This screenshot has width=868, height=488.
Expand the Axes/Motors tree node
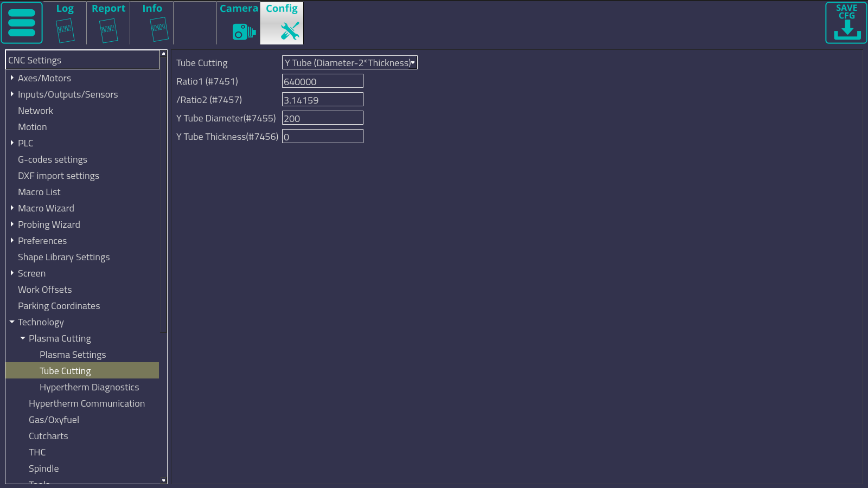tap(12, 78)
